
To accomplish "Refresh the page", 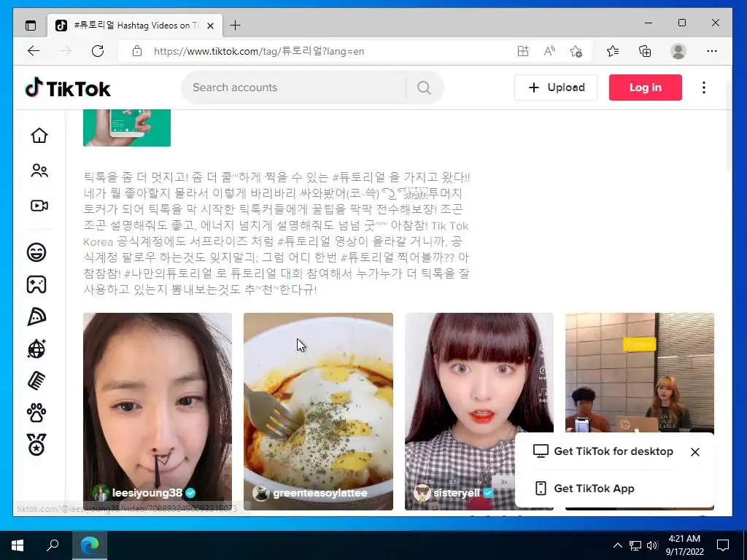I will tap(98, 51).
